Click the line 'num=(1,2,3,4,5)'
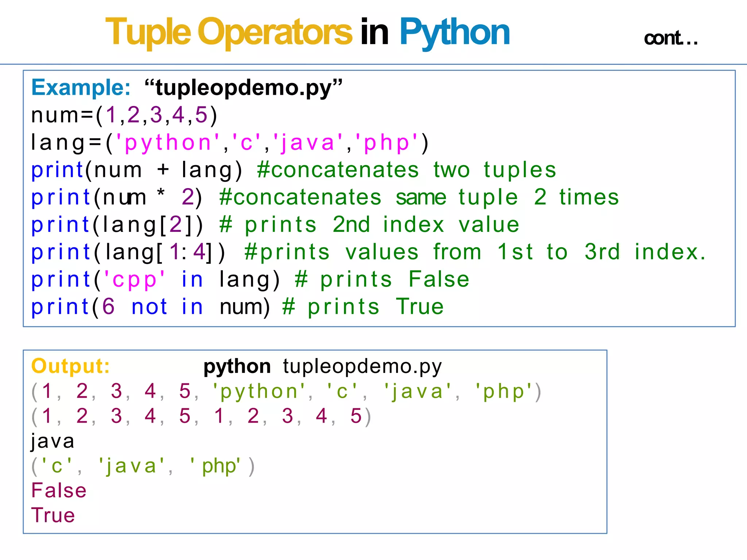Image resolution: width=747 pixels, height=560 pixels. pyautogui.click(x=124, y=116)
